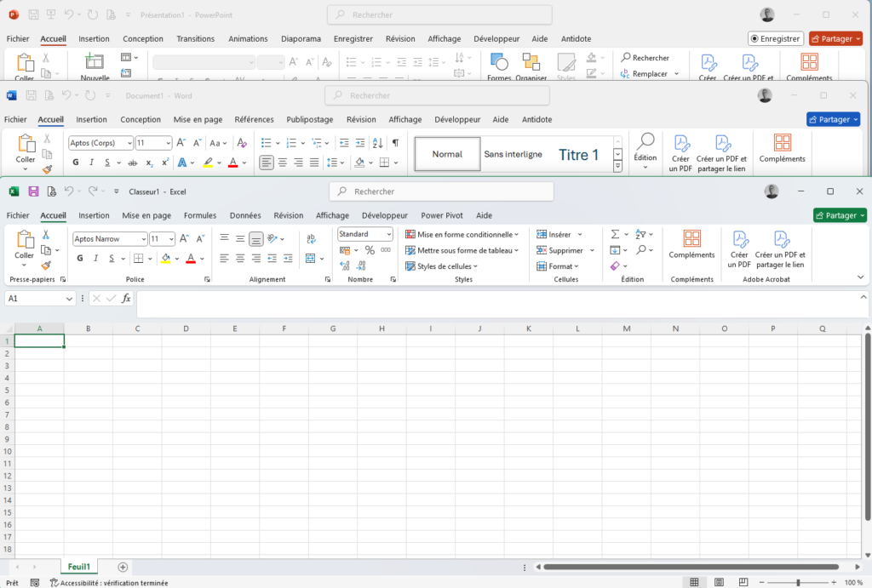Center text horizontally in Excel's Alignement group
872x588 pixels.
(x=240, y=258)
